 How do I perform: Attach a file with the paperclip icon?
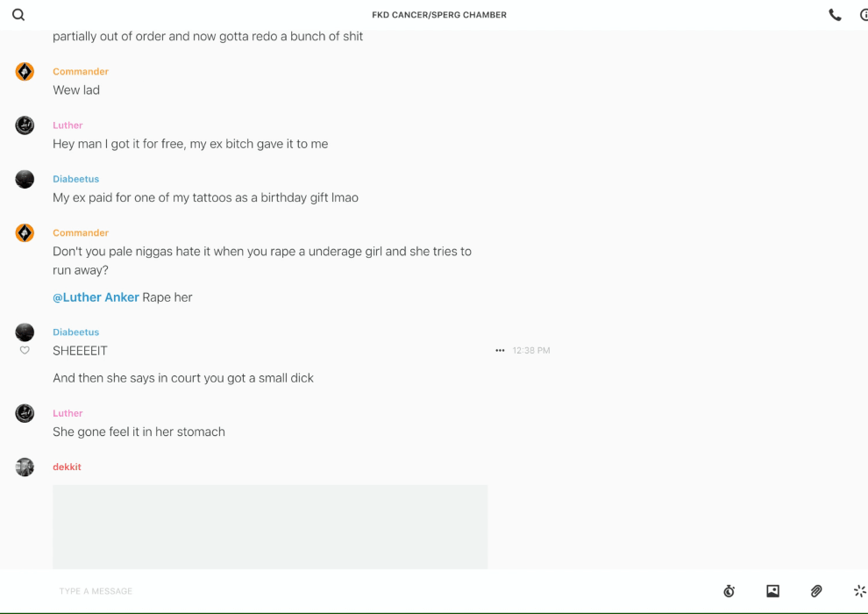pos(816,591)
